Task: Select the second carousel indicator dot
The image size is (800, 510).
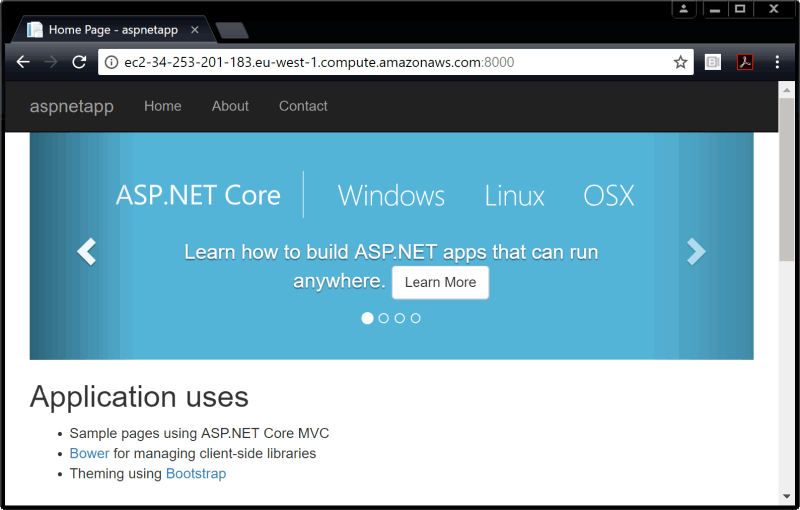Action: pos(384,318)
